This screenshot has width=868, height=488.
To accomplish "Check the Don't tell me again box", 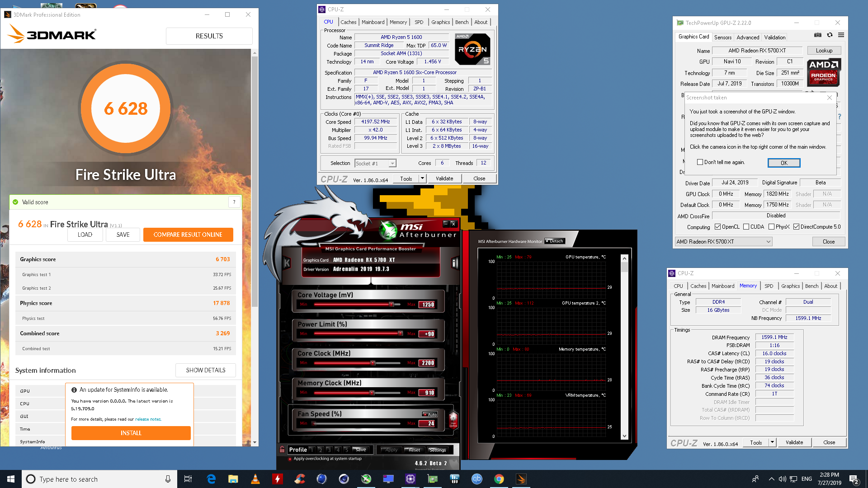I will [x=700, y=162].
